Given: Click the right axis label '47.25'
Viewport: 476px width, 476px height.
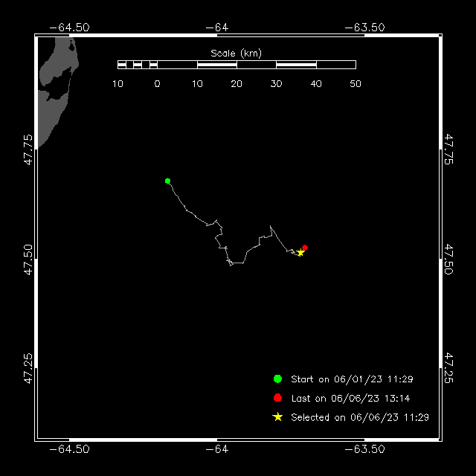Looking at the screenshot, I should [448, 367].
